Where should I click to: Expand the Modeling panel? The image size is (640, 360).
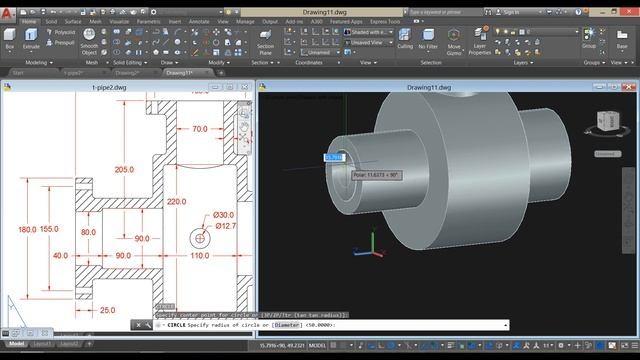tap(39, 62)
